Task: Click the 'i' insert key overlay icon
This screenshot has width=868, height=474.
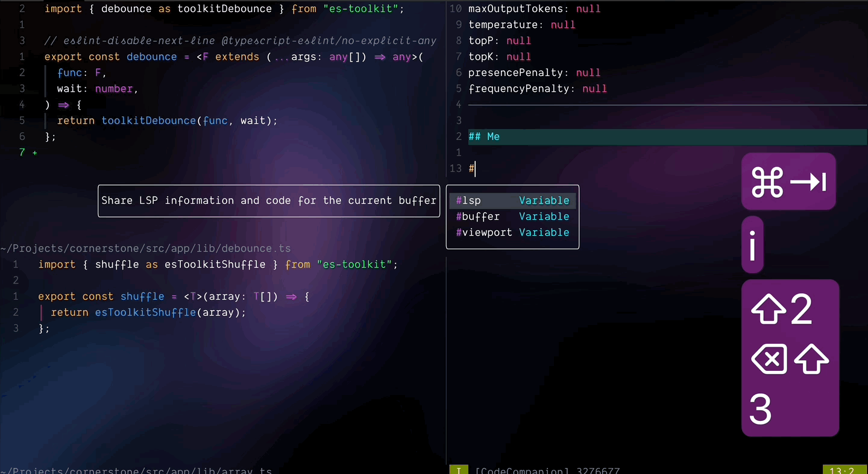Action: pyautogui.click(x=752, y=244)
